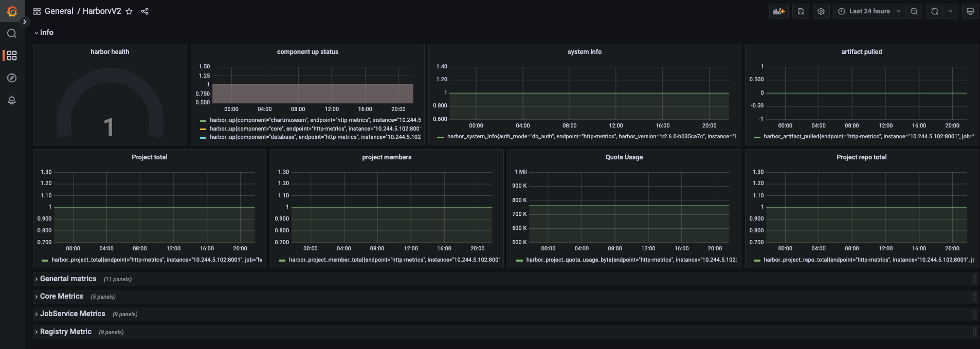This screenshot has width=980, height=349.
Task: Toggle the harbor_system_info legend series
Action: tap(592, 137)
